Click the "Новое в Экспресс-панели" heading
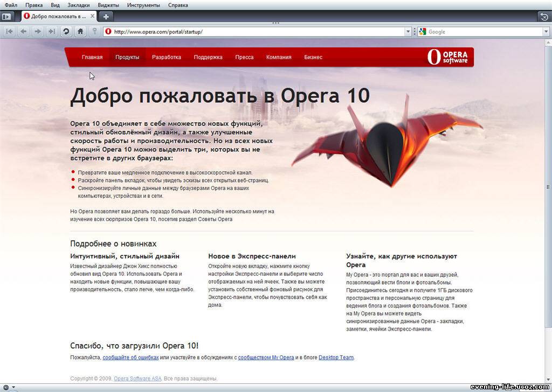 point(252,256)
